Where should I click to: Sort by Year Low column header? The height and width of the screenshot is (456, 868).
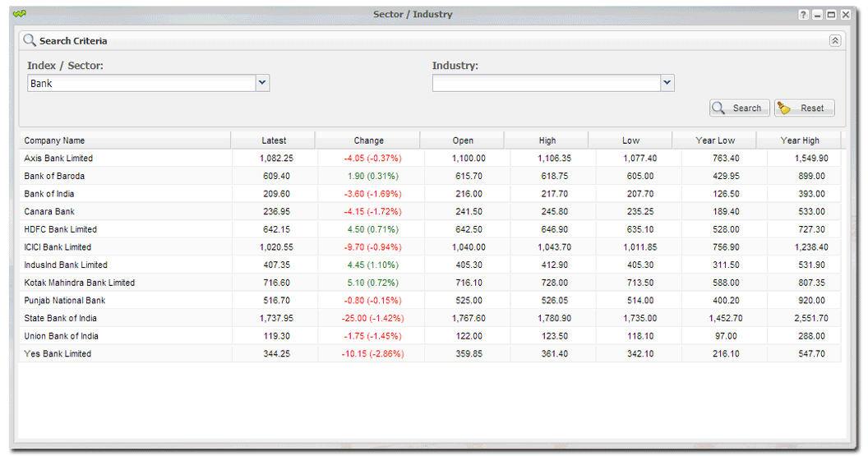(x=714, y=140)
